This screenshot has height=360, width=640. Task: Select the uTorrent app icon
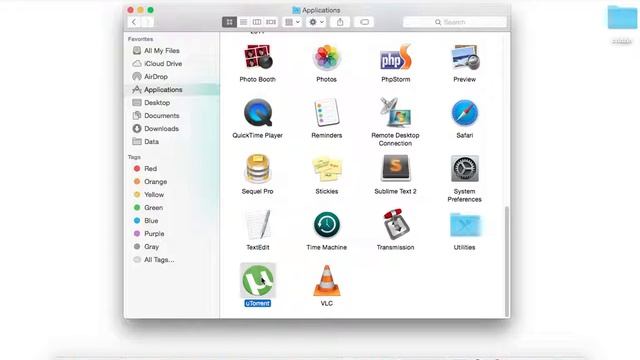[258, 280]
